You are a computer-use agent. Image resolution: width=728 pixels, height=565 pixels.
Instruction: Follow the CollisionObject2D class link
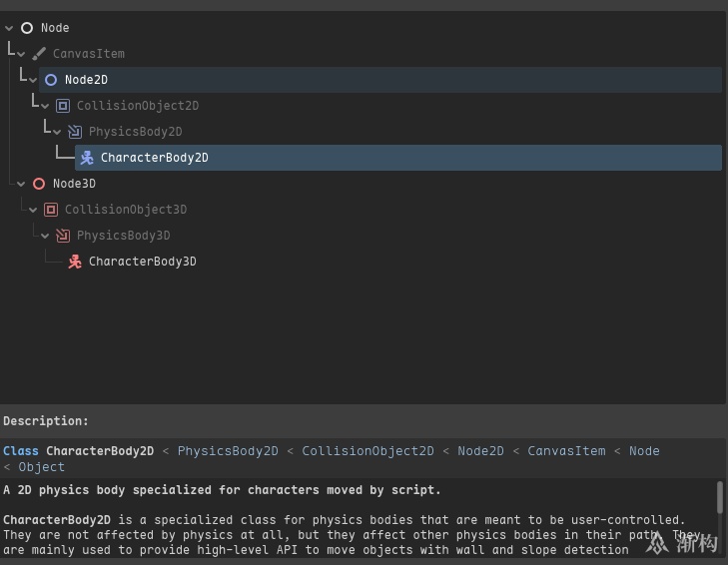[367, 451]
